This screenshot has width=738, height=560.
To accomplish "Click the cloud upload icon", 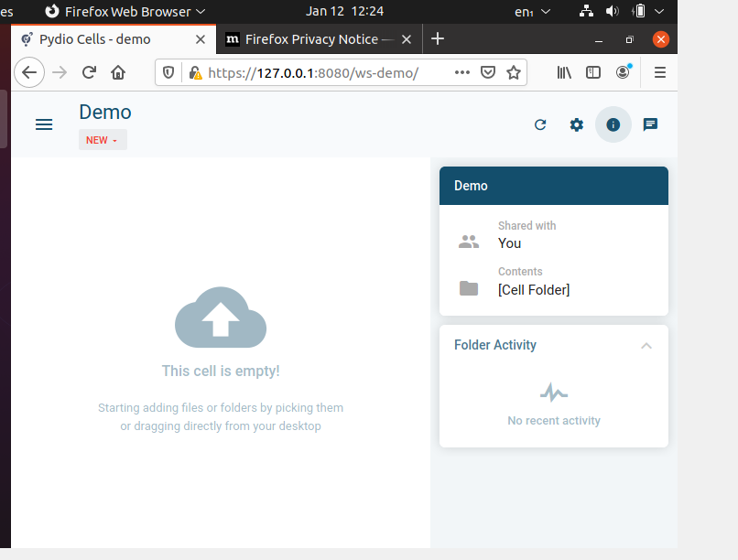I will point(221,318).
